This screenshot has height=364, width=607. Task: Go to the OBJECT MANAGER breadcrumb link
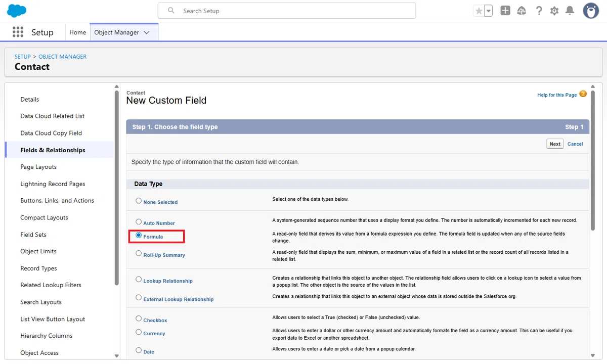[63, 57]
